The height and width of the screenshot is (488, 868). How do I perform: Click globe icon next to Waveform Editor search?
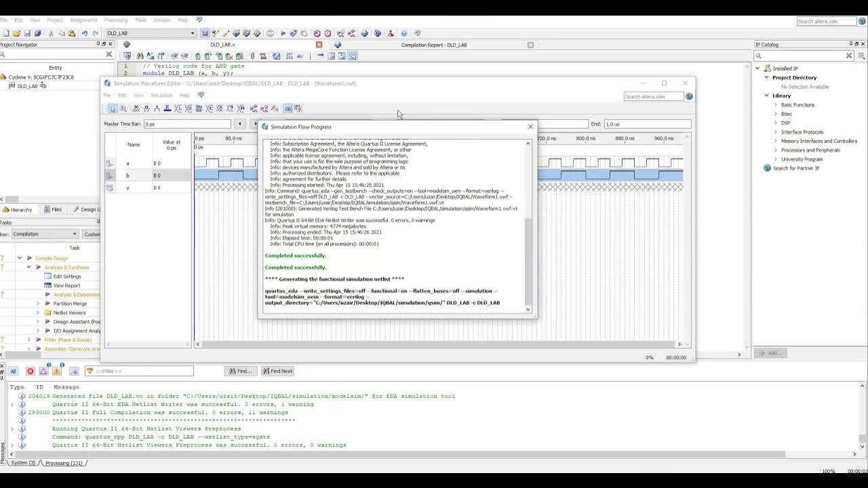coord(689,96)
